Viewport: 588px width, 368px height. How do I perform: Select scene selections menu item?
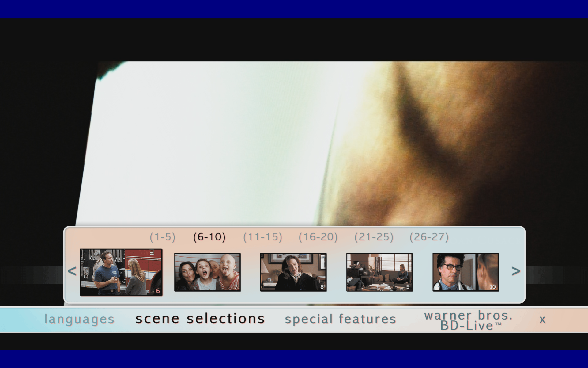200,319
